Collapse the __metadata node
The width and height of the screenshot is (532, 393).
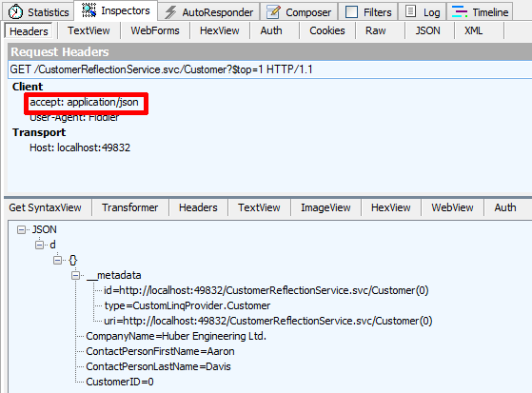76,275
